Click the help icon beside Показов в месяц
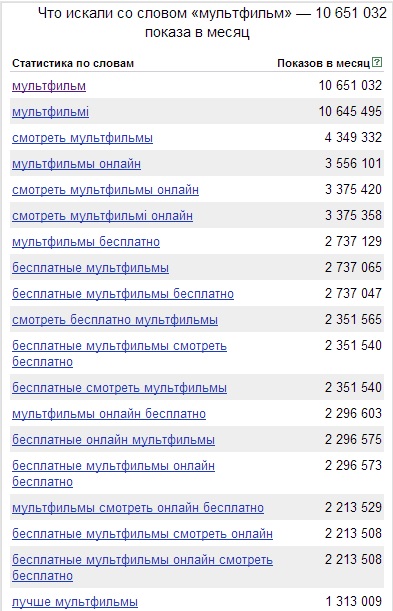 (377, 62)
